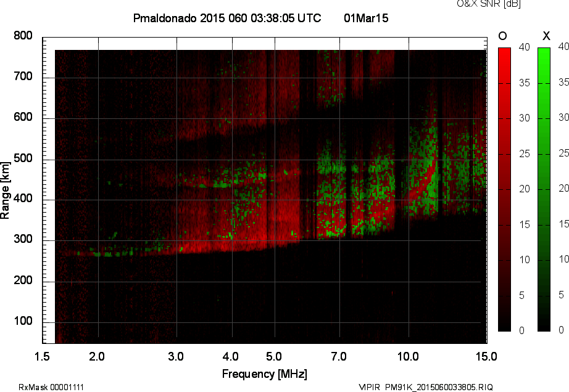Click the 'Frequency [MHz]' axis label

pyautogui.click(x=265, y=374)
